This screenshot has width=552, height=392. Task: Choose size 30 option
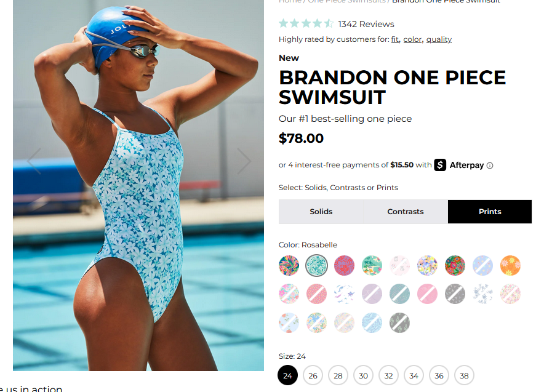pyautogui.click(x=363, y=375)
